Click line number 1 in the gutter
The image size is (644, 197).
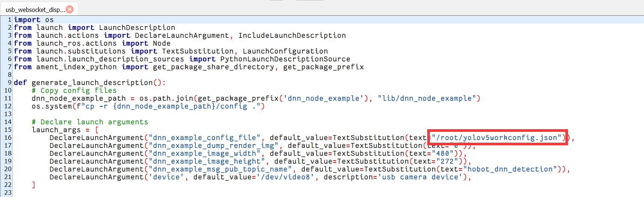click(10, 20)
